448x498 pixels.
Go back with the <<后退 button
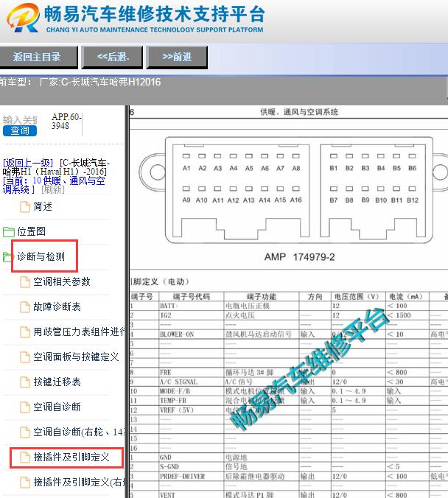(112, 57)
